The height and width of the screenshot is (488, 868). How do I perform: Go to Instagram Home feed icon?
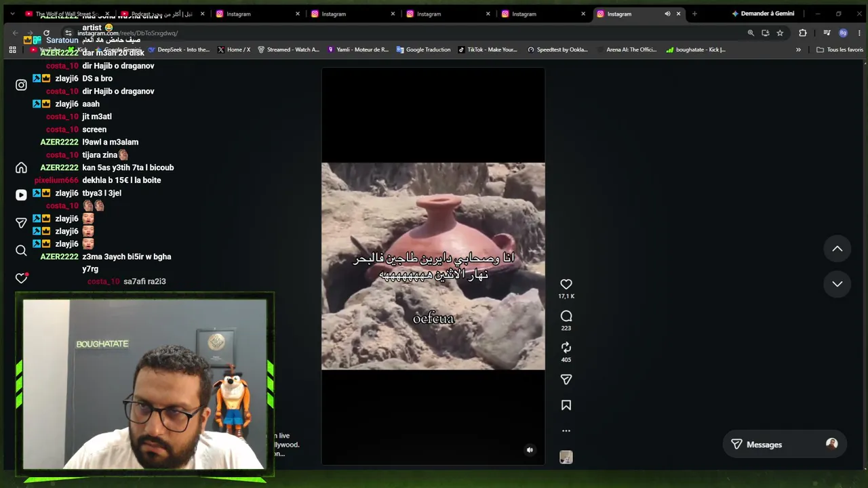(x=21, y=168)
